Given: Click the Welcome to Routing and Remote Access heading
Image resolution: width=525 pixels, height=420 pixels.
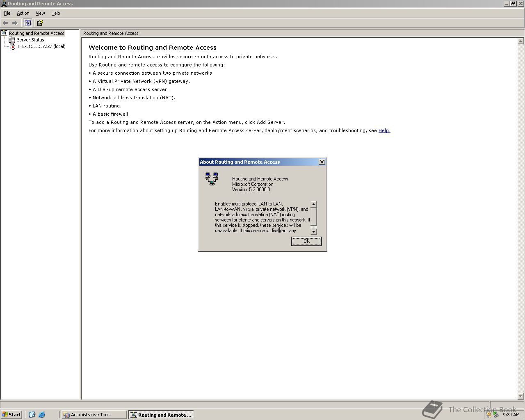Looking at the screenshot, I should 153,48.
